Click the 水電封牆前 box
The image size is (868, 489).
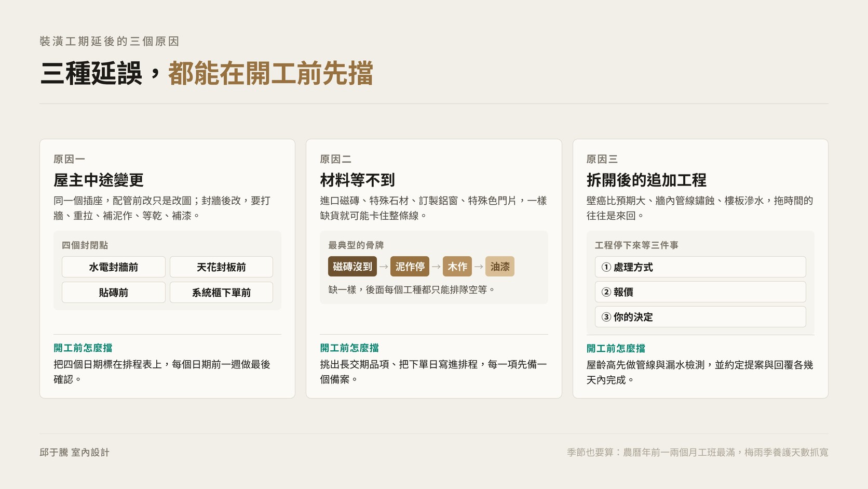tap(114, 267)
